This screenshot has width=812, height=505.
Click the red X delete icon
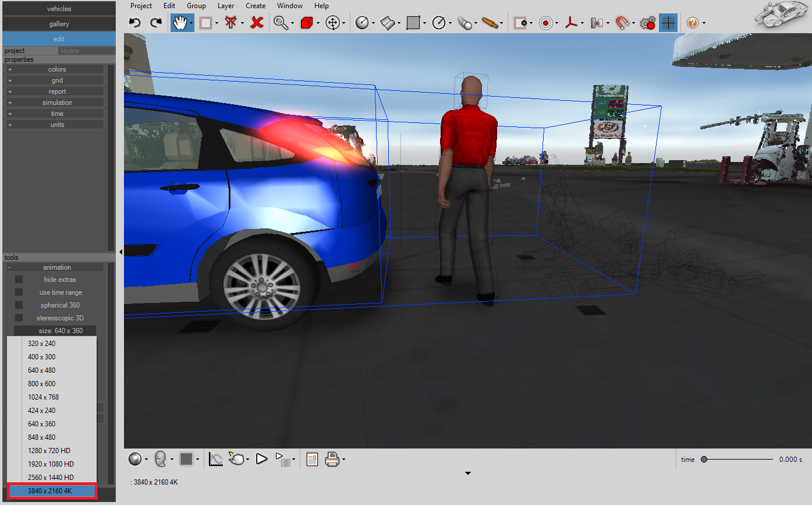coord(257,23)
